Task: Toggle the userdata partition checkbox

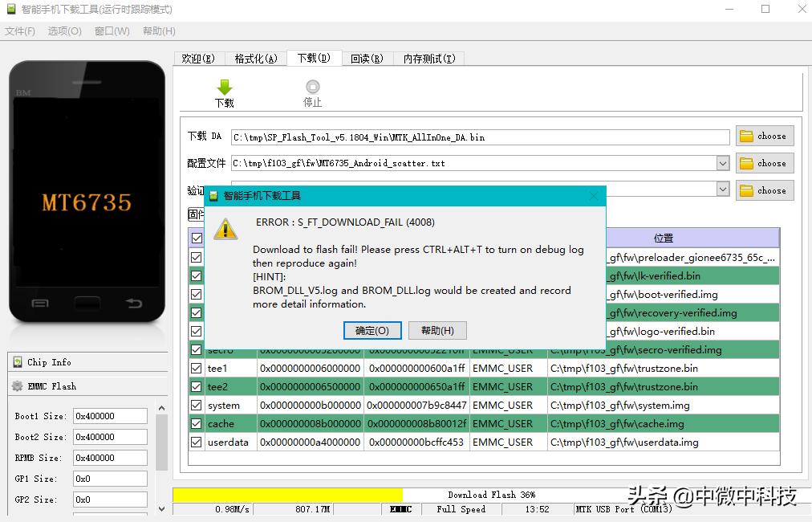Action: pyautogui.click(x=197, y=442)
